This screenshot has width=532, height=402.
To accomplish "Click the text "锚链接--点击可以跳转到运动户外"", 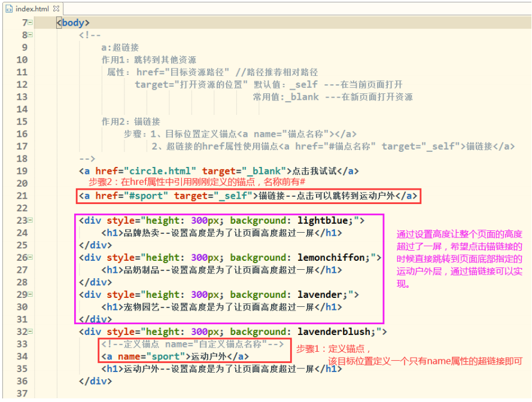I will [x=327, y=196].
